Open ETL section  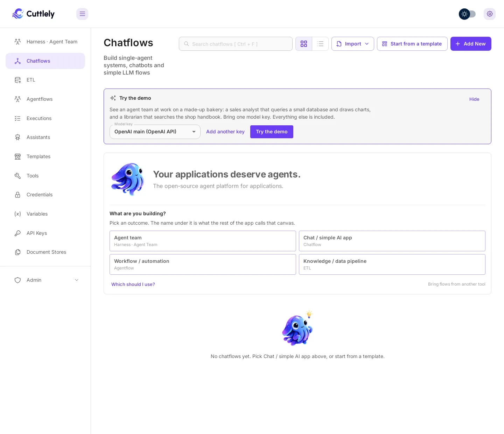coord(45,80)
